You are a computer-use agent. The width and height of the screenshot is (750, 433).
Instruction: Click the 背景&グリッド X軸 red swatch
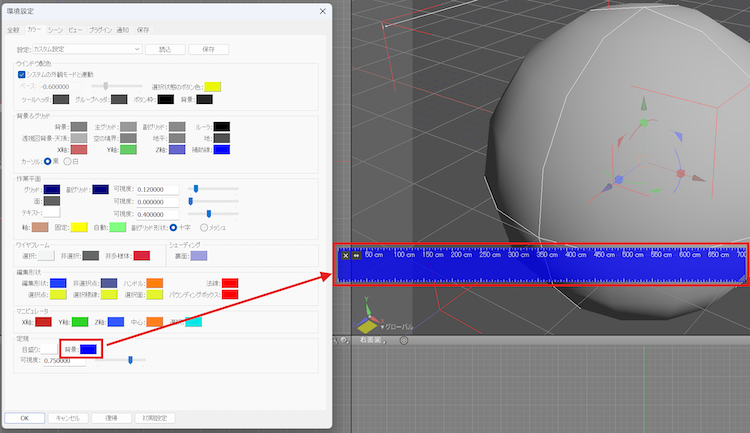[79, 150]
